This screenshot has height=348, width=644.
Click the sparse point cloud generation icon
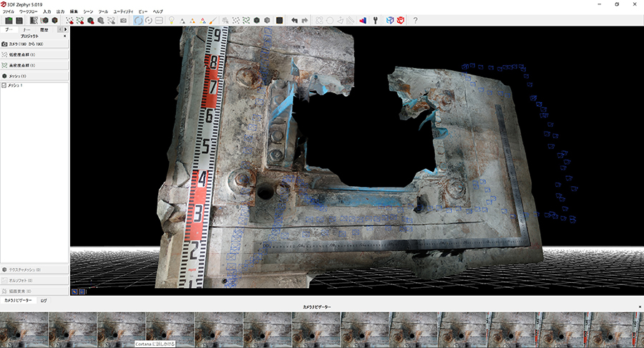[34, 20]
